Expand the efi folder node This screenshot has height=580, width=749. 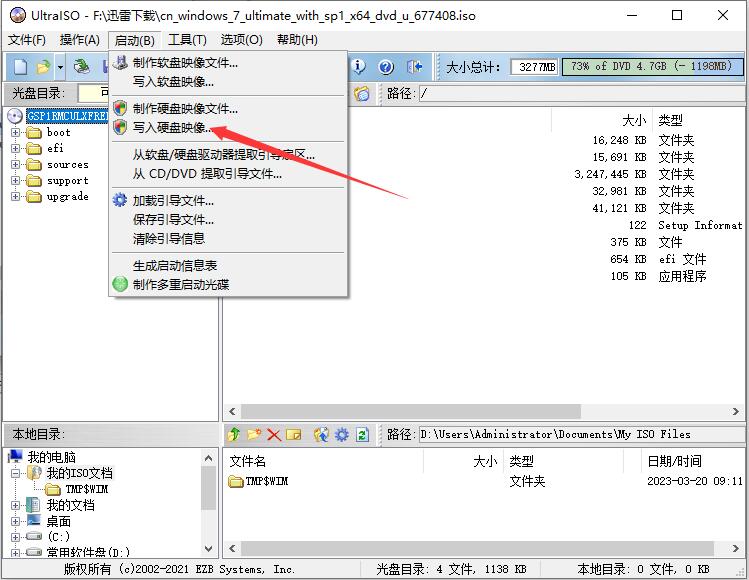point(15,149)
